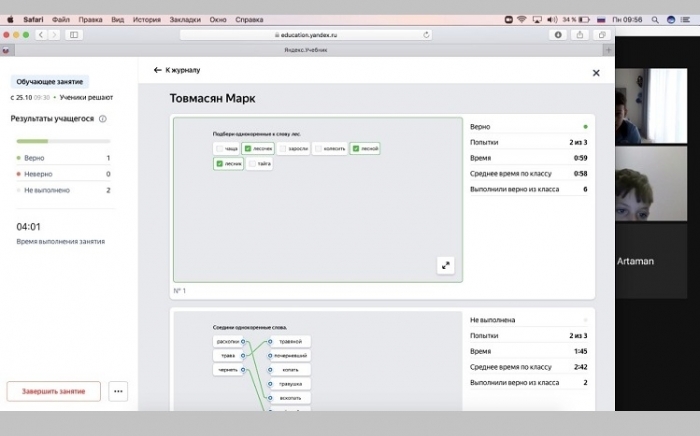Open Safari's downloads icon
Screen dimensions: 700x436
[557, 34]
